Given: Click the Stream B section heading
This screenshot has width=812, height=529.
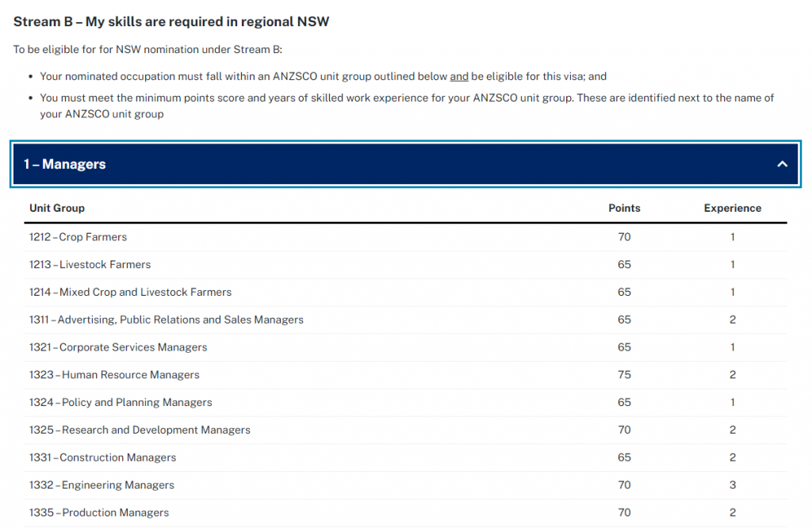Looking at the screenshot, I should coord(171,21).
